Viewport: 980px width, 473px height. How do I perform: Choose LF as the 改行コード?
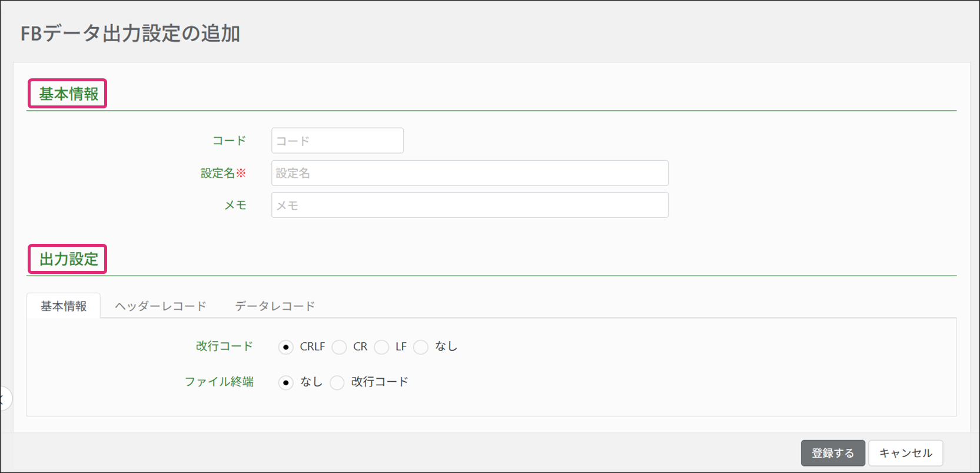tap(382, 347)
